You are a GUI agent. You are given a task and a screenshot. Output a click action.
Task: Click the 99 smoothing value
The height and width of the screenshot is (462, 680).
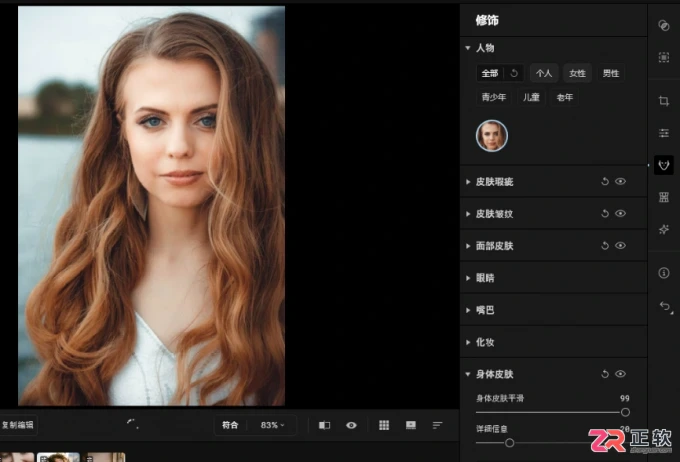pyautogui.click(x=624, y=398)
